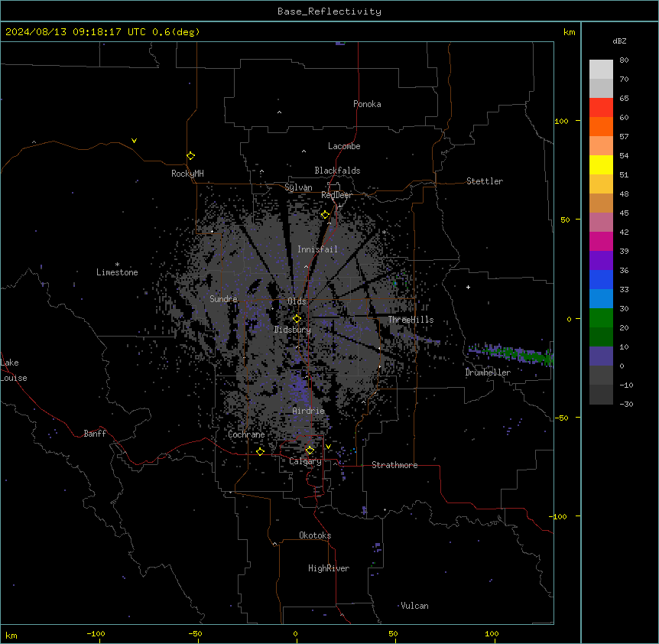Click the Stettler city label
Image resolution: width=659 pixels, height=644 pixels.
pos(485,181)
